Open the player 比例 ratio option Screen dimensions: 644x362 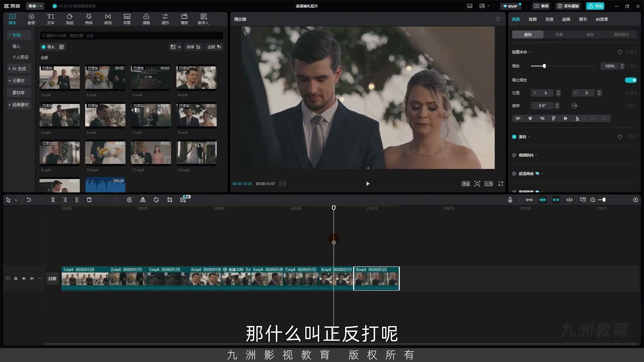click(x=489, y=184)
